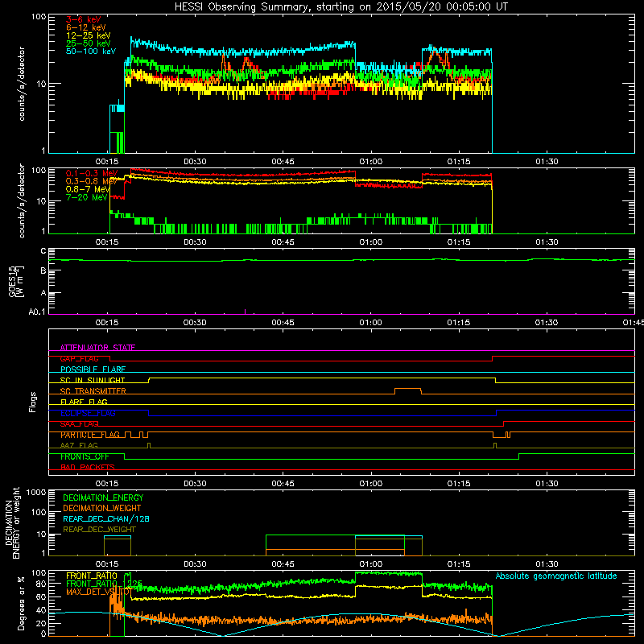This screenshot has width=644, height=644.
Task: Click the 0.1-0.3 MeV legend label
Action: point(92,173)
